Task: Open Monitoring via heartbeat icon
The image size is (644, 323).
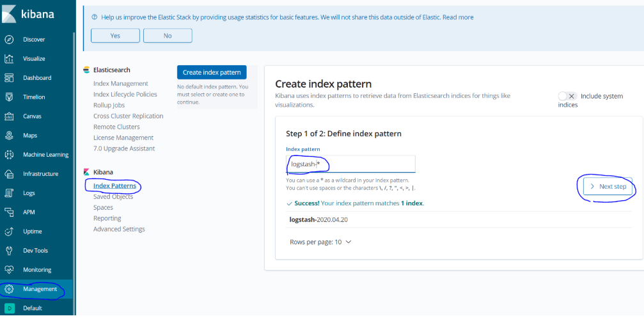Action: [9, 269]
